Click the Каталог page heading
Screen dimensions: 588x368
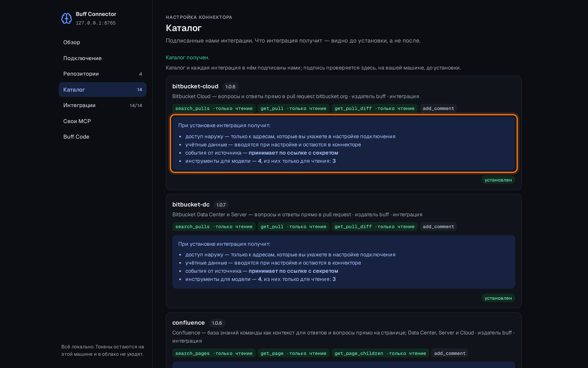point(184,28)
